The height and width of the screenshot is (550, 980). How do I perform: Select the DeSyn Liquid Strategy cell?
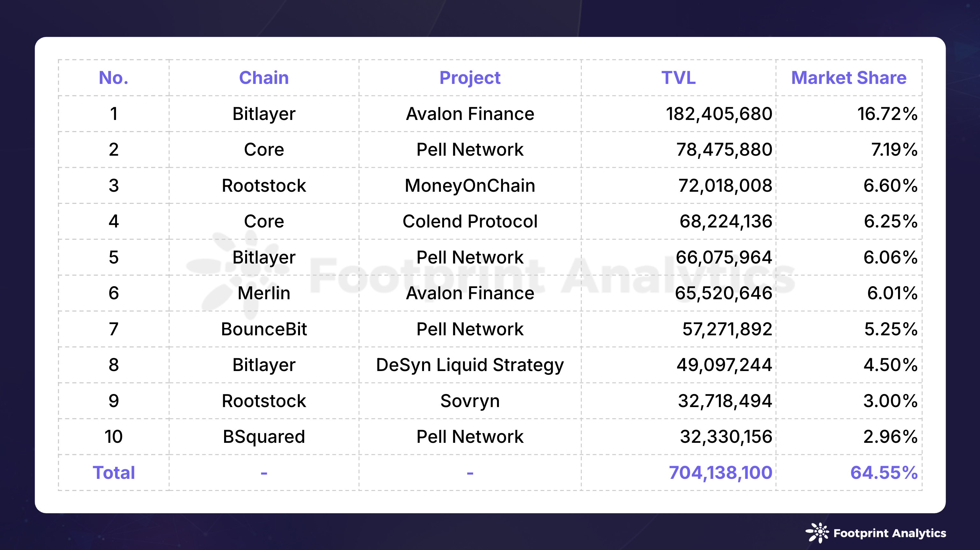(470, 365)
